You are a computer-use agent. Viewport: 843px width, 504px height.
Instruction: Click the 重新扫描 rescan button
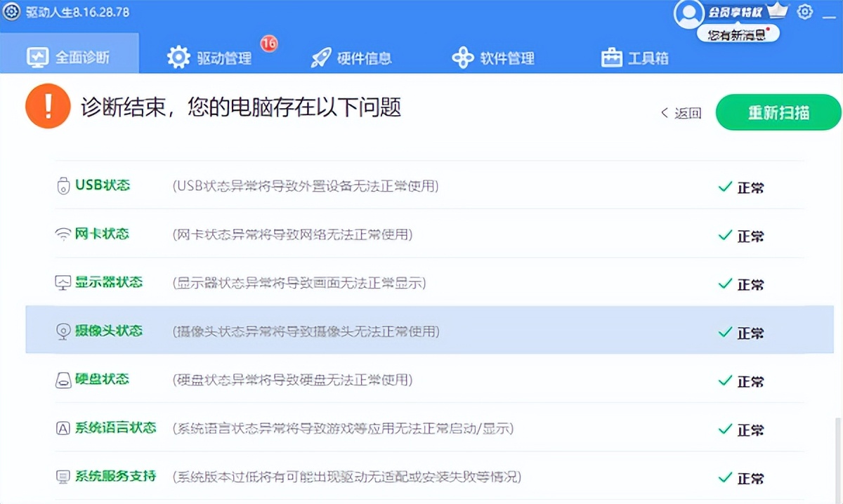click(x=778, y=112)
